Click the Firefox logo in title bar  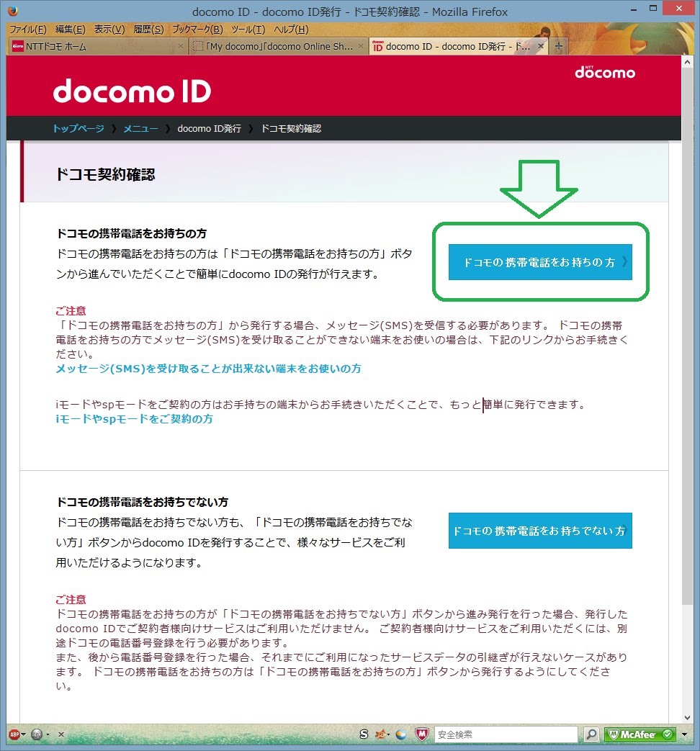(x=13, y=11)
